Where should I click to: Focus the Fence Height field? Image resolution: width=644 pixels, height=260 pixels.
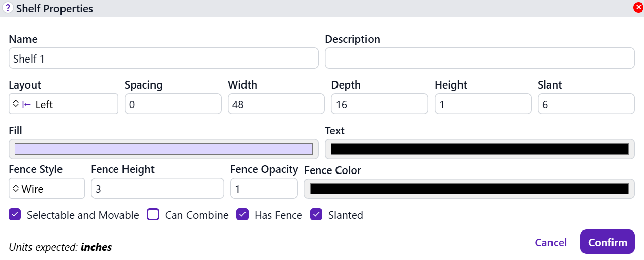157,189
